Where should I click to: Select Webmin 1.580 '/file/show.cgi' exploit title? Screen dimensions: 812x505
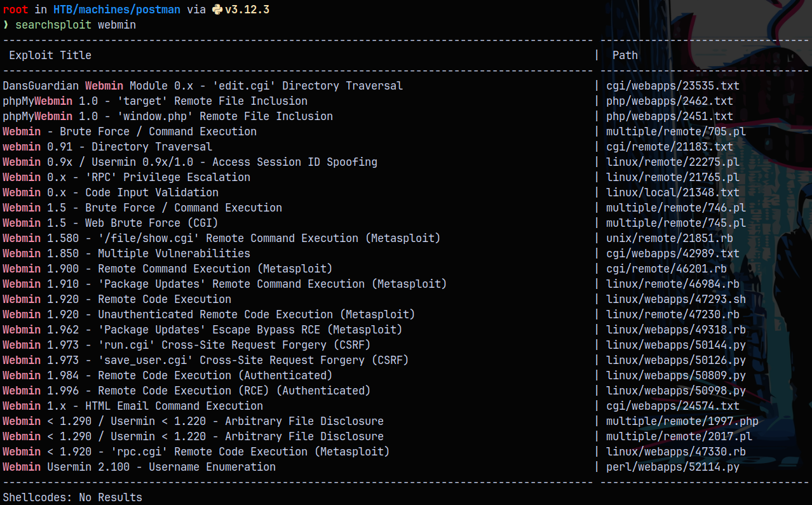[222, 238]
